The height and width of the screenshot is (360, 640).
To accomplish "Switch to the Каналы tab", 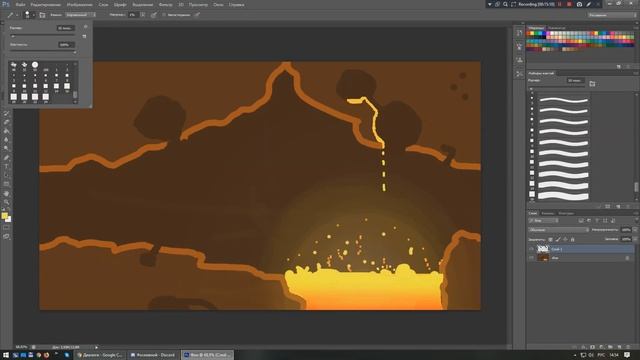I will (547, 213).
